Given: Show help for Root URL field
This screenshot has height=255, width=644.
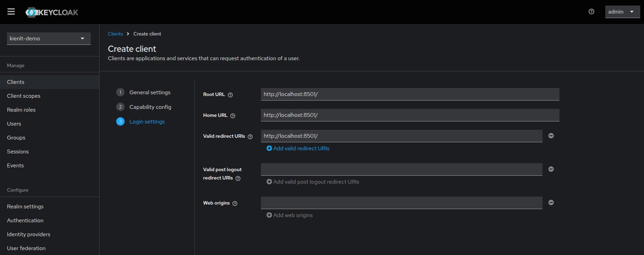Looking at the screenshot, I should point(230,95).
